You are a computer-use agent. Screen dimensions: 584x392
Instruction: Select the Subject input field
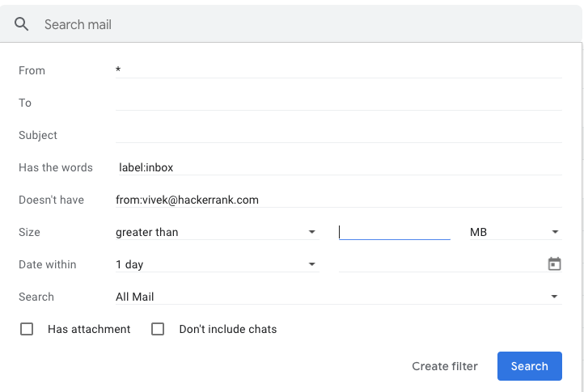(339, 135)
